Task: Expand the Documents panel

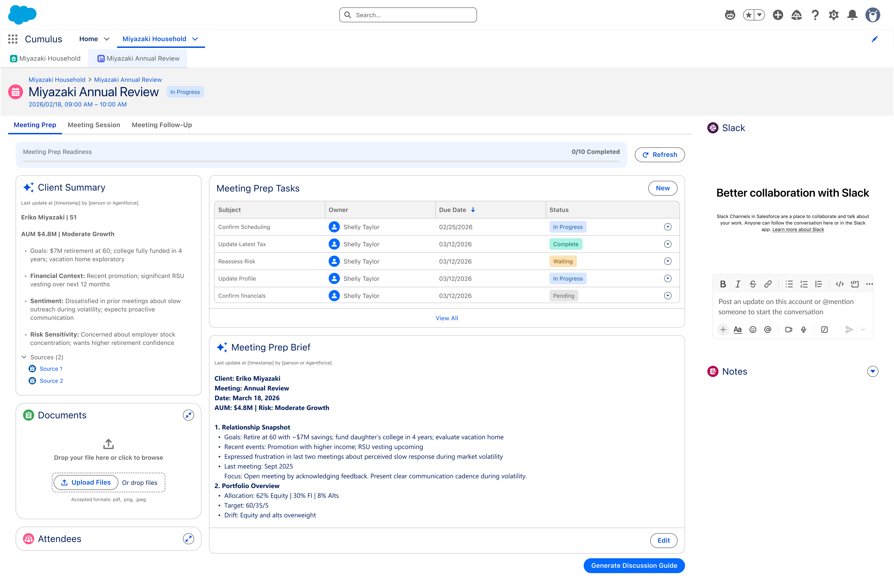Action: (188, 415)
